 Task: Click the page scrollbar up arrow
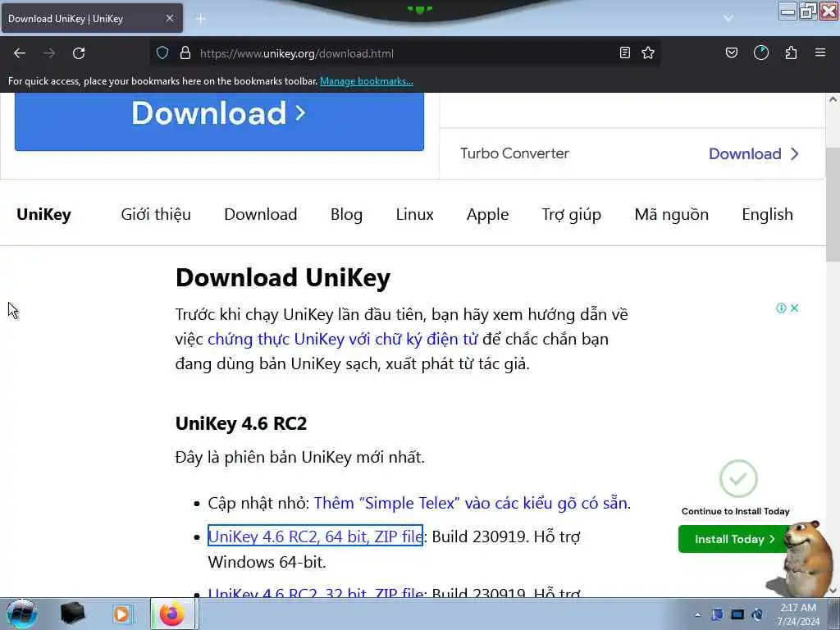coord(833,99)
